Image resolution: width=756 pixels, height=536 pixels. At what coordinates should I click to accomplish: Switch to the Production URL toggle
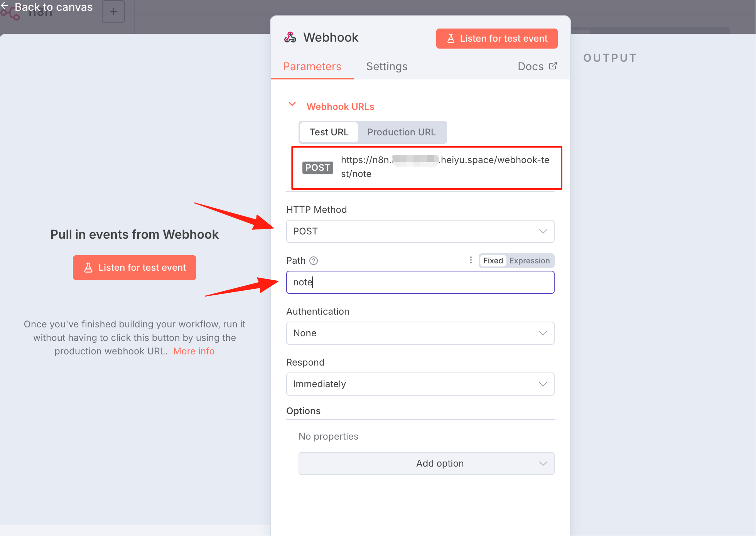point(402,132)
